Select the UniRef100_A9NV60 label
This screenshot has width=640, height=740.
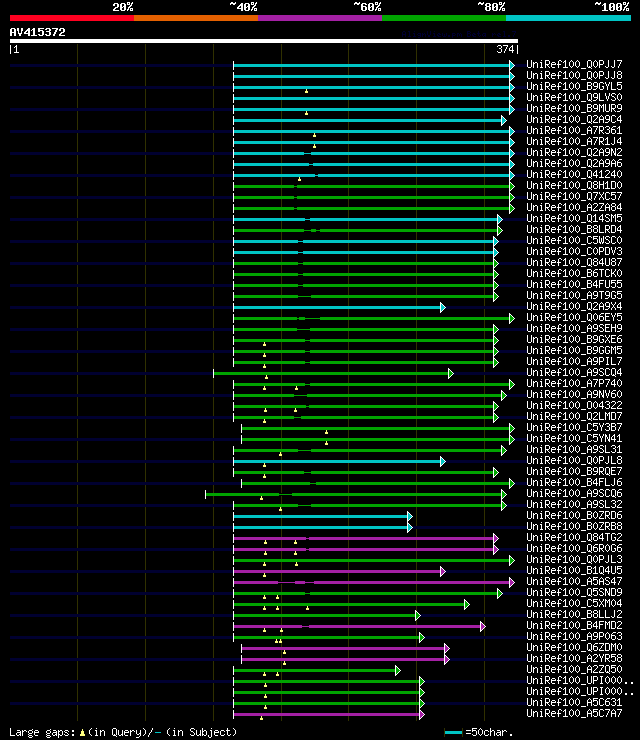click(x=574, y=394)
